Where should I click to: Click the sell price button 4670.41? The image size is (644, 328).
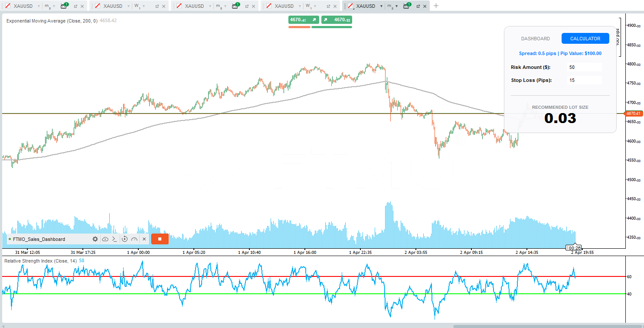pyautogui.click(x=304, y=20)
